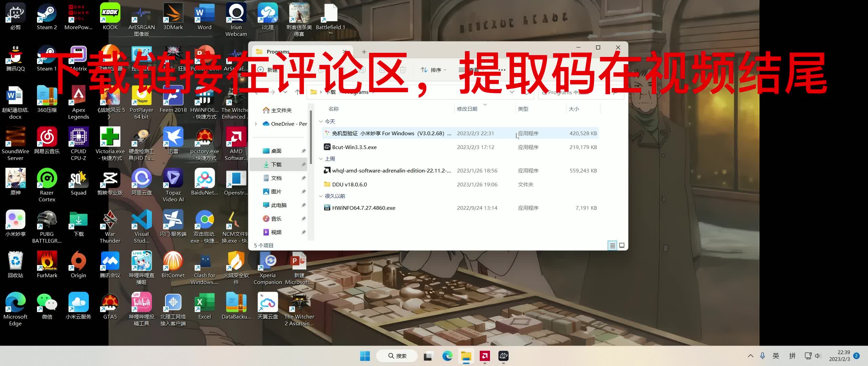This screenshot has width=868, height=366.
Task: Open the KOOK desktop shortcut
Action: point(110,16)
